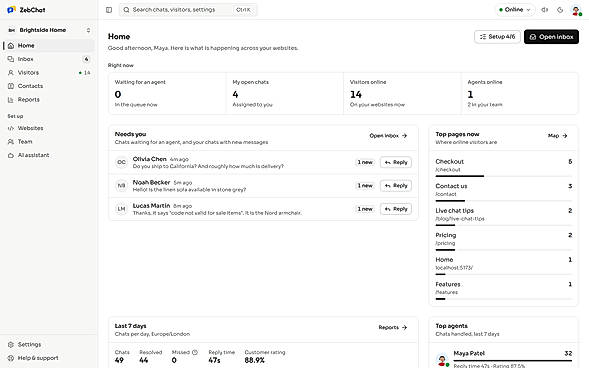Click the Contact us progress bar

(x=504, y=201)
